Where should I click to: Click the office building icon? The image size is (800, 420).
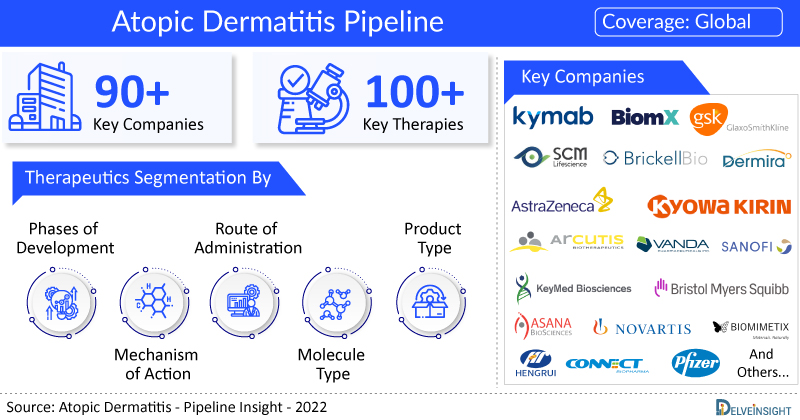point(45,97)
